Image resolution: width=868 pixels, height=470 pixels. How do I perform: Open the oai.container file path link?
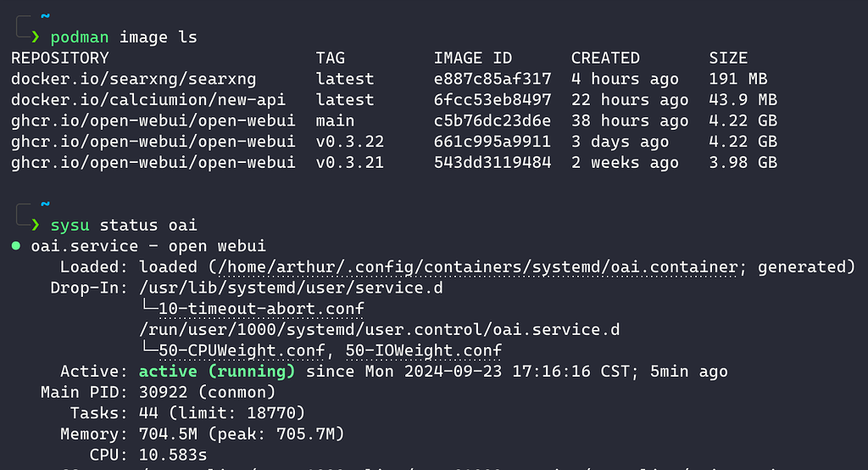pos(478,267)
